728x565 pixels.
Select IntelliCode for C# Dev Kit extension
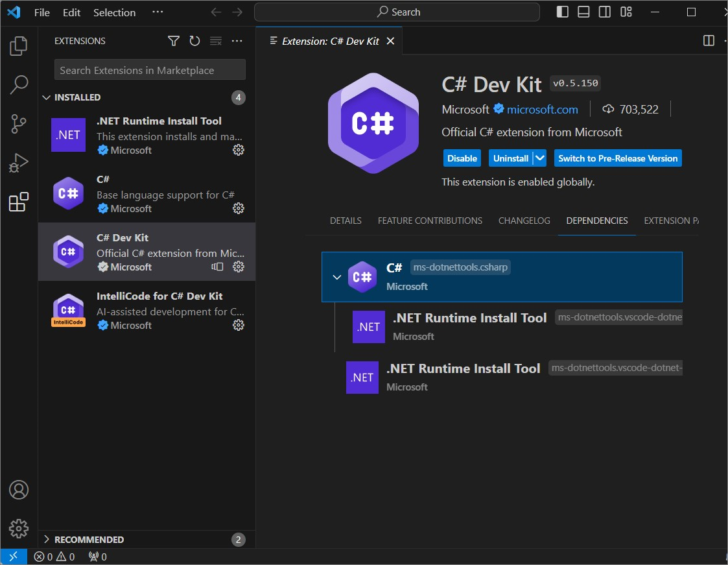click(147, 310)
